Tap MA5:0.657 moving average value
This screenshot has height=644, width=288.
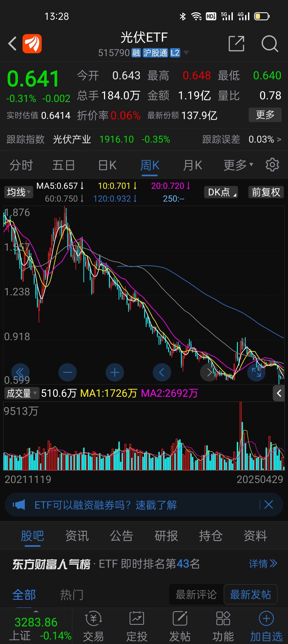coord(60,186)
